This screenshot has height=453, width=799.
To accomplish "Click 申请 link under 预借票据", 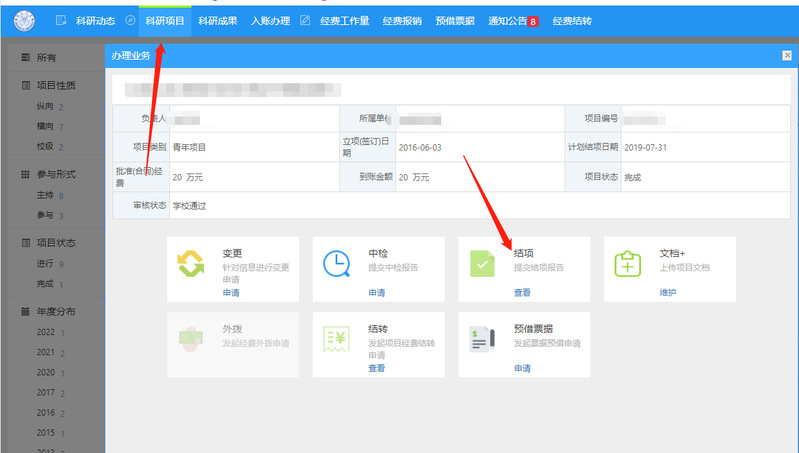I will click(x=522, y=368).
